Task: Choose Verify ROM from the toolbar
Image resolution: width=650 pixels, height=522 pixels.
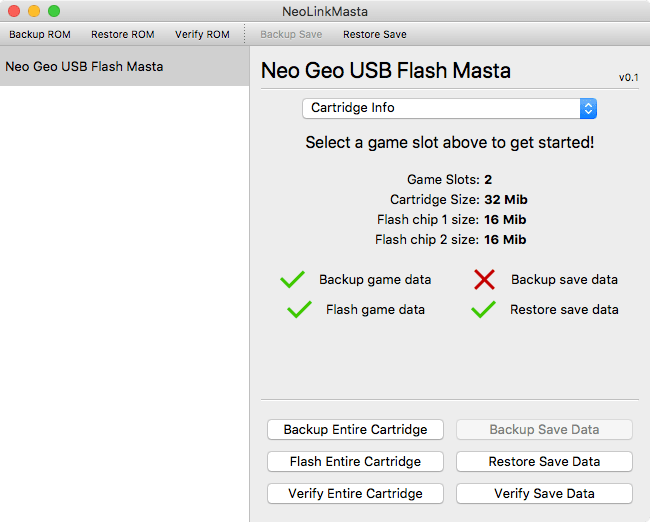Action: point(202,34)
